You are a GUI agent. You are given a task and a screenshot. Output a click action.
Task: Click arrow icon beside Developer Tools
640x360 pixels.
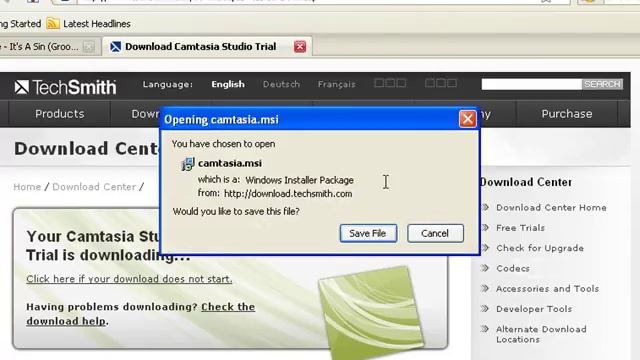(x=485, y=308)
